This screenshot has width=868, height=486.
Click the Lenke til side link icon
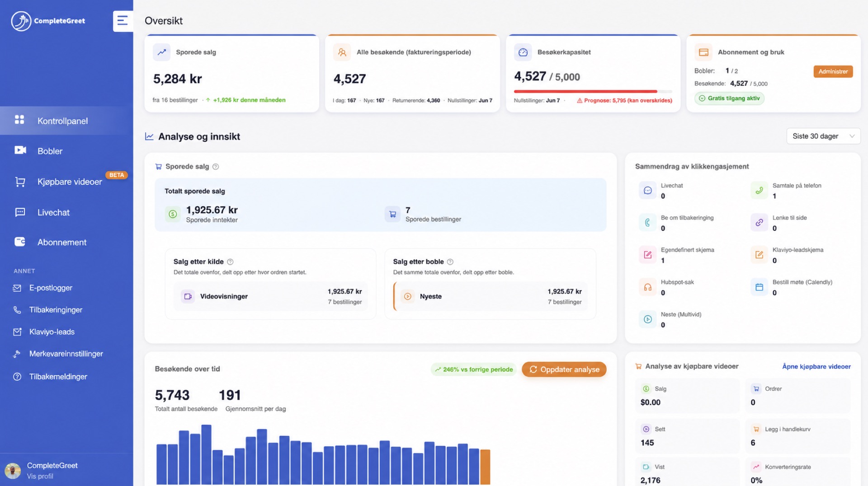tap(759, 223)
